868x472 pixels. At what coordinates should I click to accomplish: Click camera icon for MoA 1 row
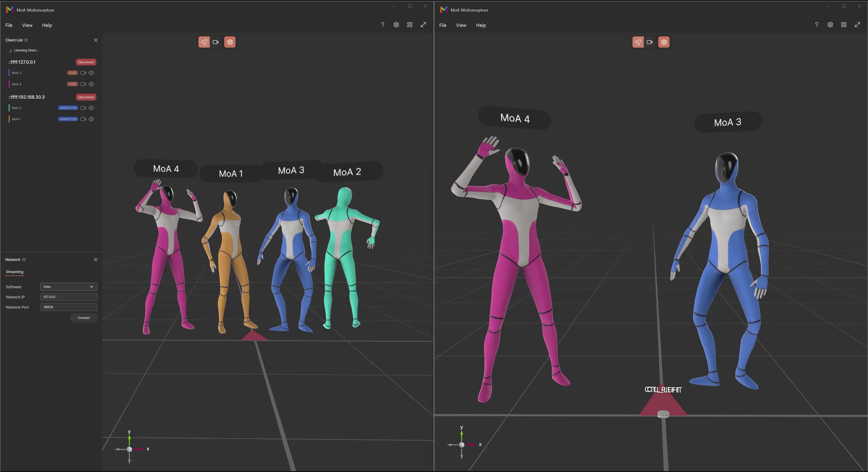[x=83, y=119]
